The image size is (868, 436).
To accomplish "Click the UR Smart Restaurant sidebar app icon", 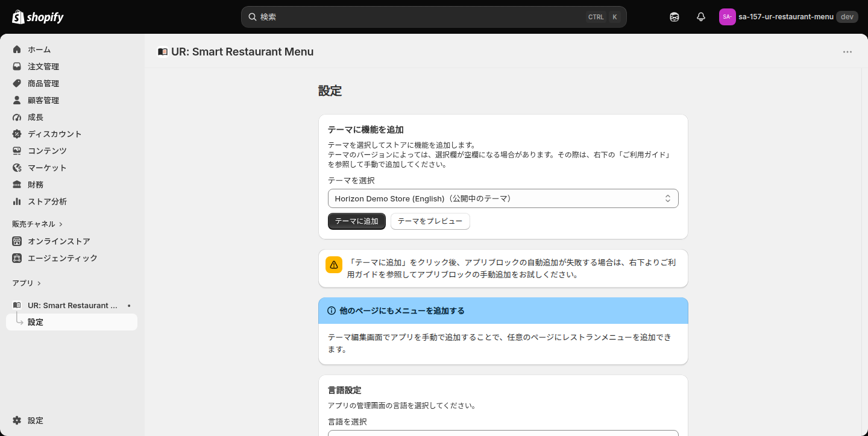I will pos(17,305).
